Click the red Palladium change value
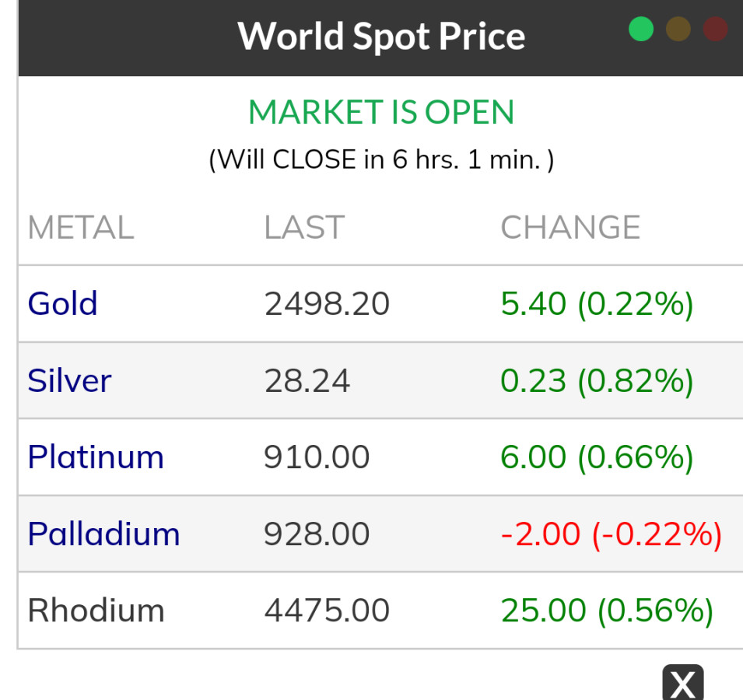Screen dimensions: 743x700 [611, 534]
